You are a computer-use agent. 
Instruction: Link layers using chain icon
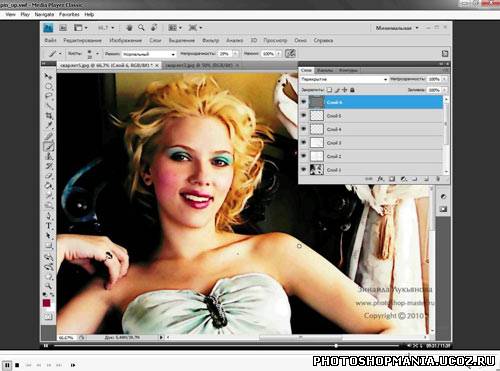point(369,179)
